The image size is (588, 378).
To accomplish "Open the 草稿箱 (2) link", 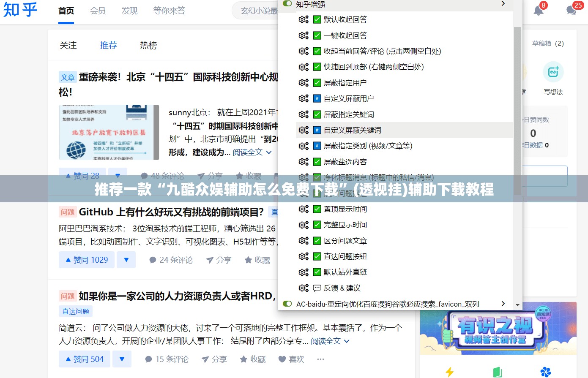I will (x=548, y=43).
